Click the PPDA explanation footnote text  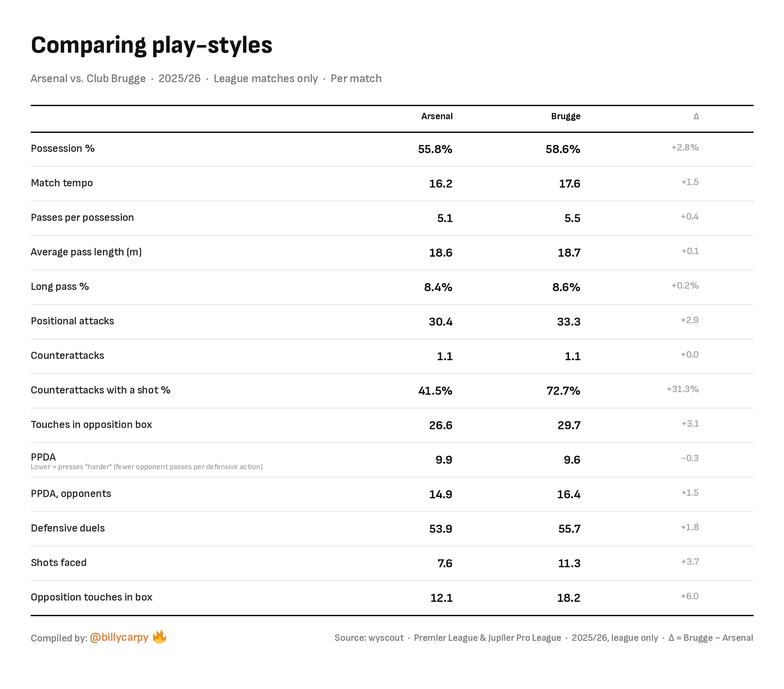point(147,467)
